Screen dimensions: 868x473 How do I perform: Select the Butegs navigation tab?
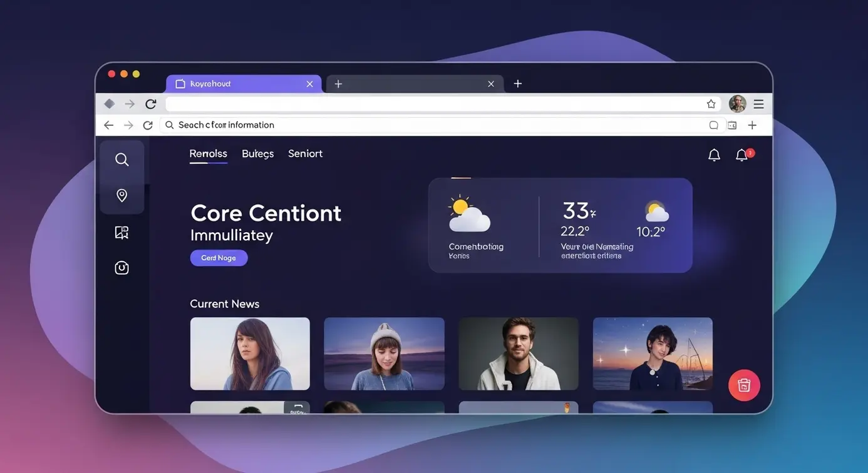pyautogui.click(x=258, y=154)
